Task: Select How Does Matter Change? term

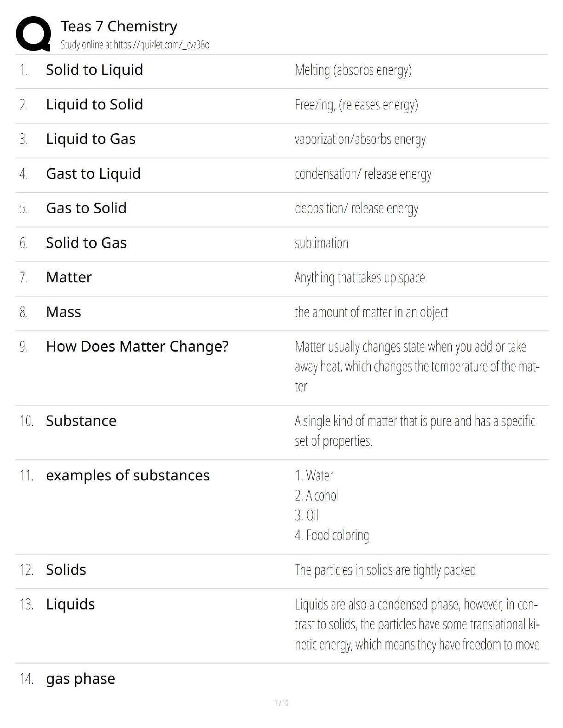Action: point(137,347)
